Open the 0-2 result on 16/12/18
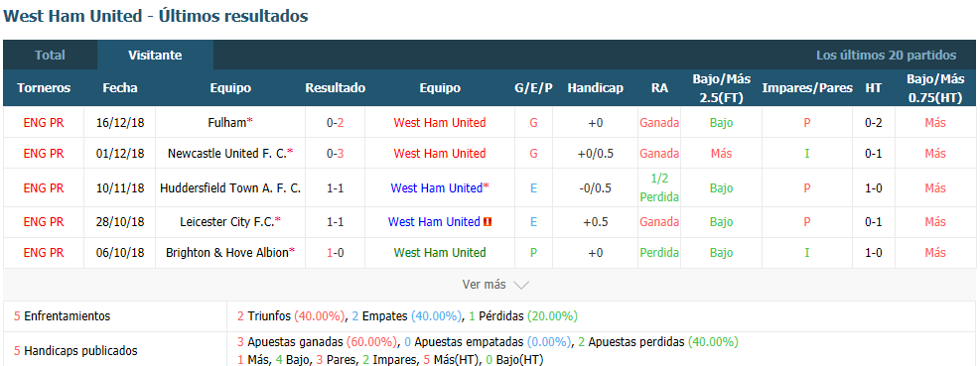The width and height of the screenshot is (980, 366). 335,122
